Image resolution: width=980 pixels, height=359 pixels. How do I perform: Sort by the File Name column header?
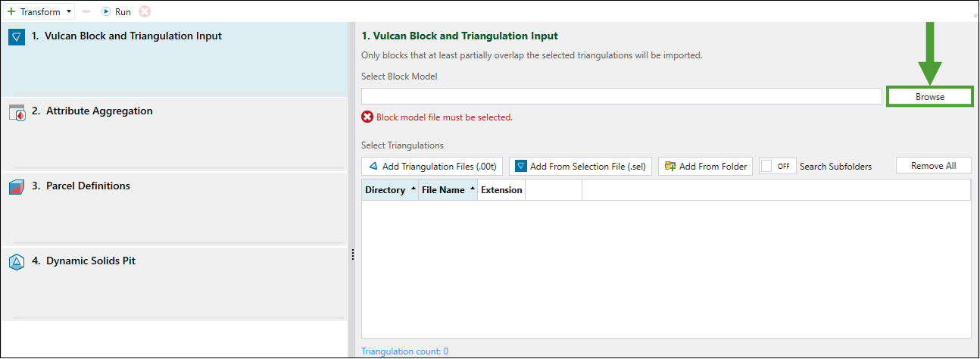tap(448, 190)
